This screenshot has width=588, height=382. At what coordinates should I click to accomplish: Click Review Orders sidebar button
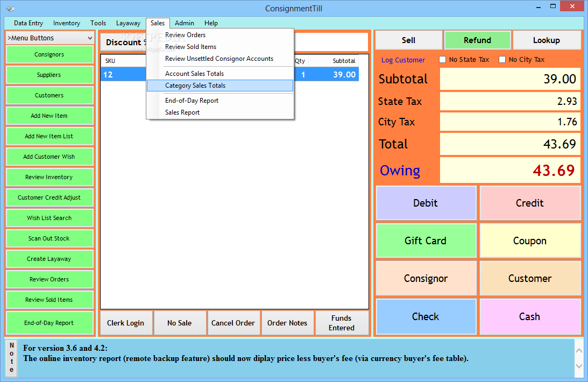[49, 279]
